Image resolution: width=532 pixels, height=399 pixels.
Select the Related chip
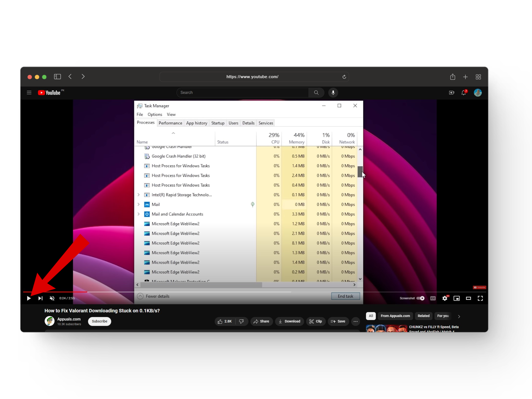pos(423,316)
